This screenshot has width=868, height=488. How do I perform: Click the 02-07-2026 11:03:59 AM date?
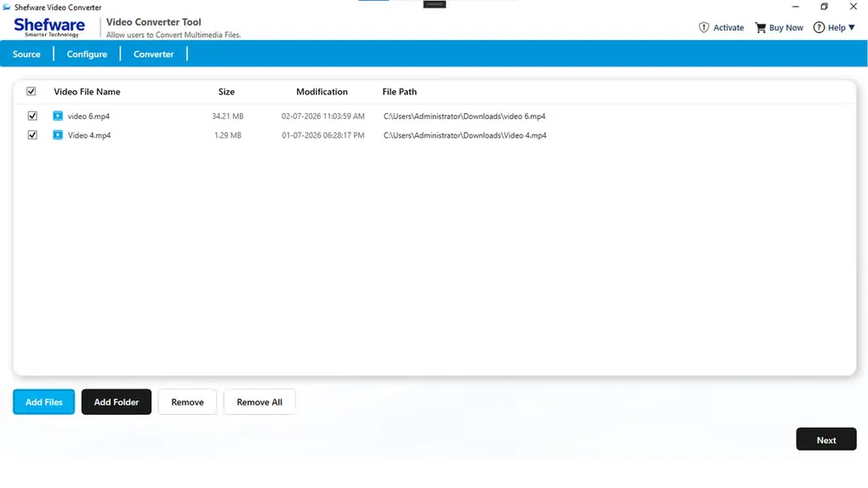[x=323, y=116]
